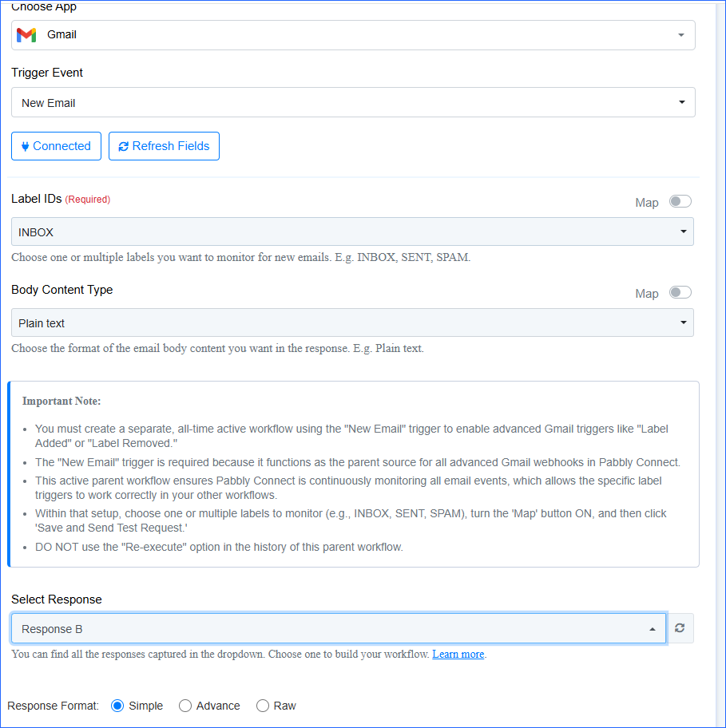Open the Learn more link
This screenshot has height=728, width=726.
[x=458, y=655]
